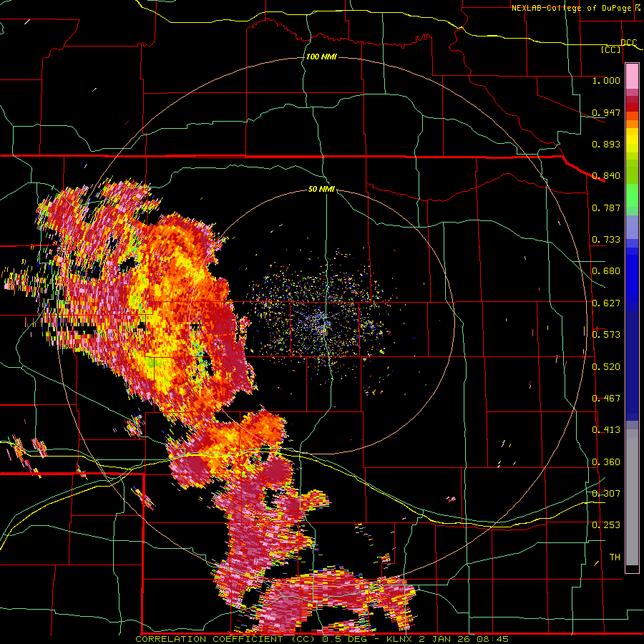Click the "100 NMI" range ring label
Image resolution: width=644 pixels, height=644 pixels.
(x=321, y=57)
